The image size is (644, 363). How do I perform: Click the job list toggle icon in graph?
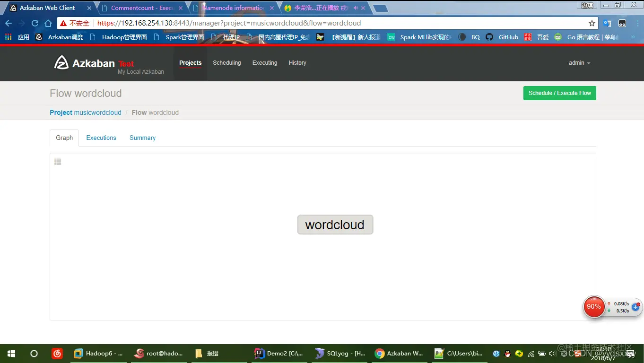58,162
